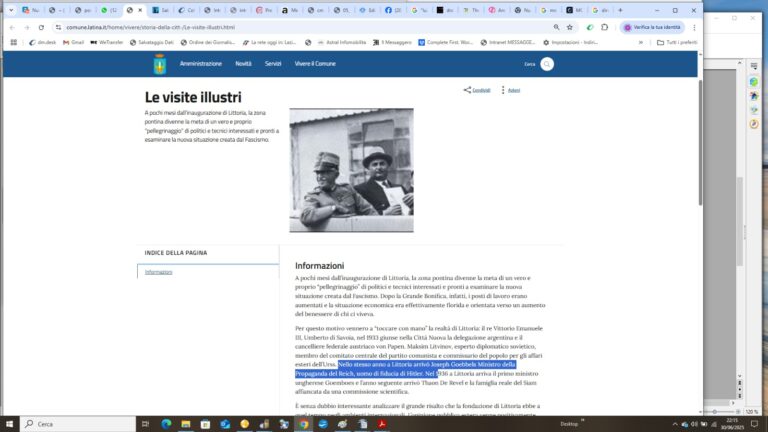Reload the page with the refresh icon

pos(40,27)
